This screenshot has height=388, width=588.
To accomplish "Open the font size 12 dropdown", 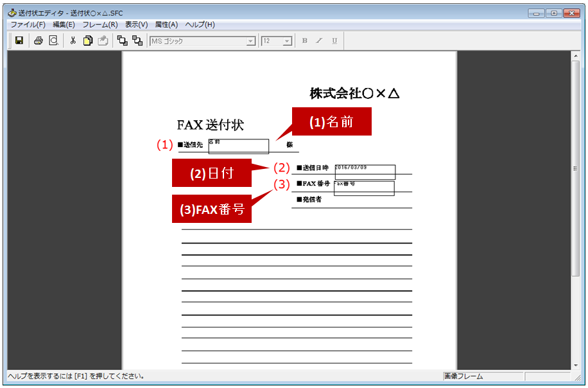I will coord(287,41).
